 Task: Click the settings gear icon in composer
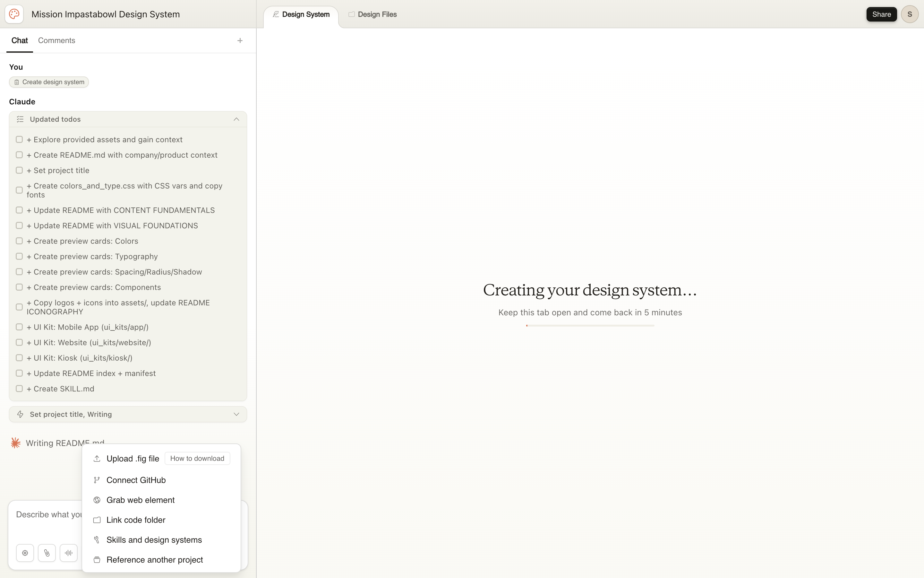click(x=25, y=553)
